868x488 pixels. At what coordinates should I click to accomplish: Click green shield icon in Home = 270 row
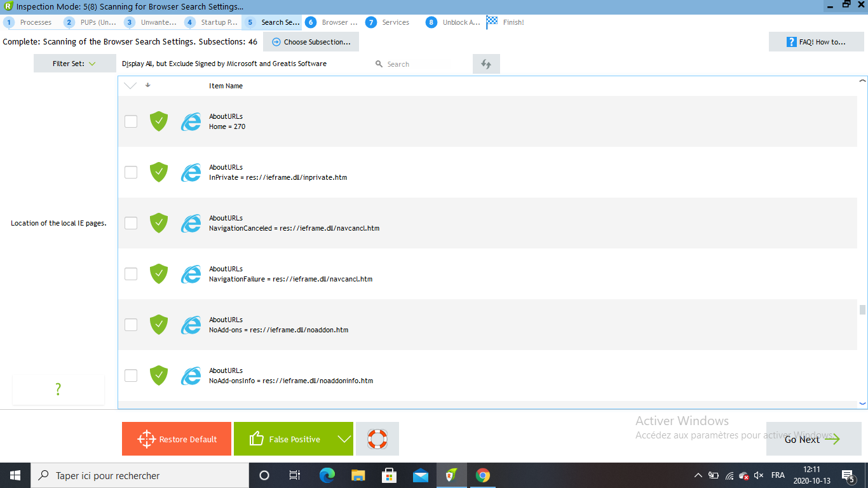coord(158,121)
